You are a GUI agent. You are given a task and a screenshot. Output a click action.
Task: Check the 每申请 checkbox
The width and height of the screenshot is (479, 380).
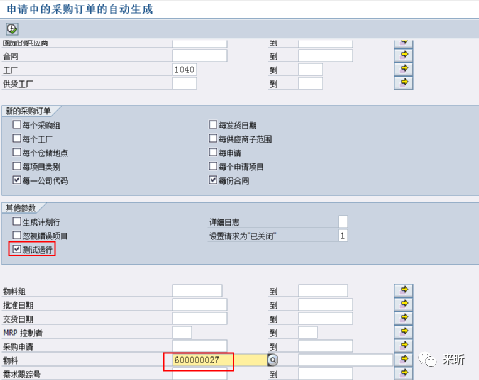[213, 152]
